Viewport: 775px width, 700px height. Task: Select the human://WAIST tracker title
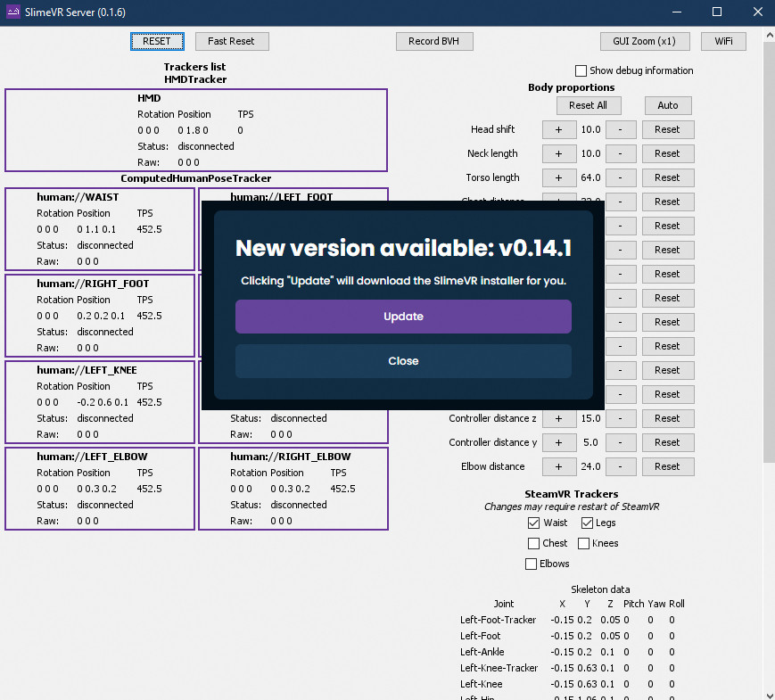[x=78, y=197]
